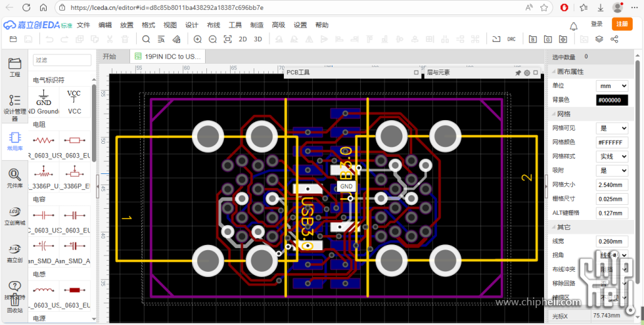Click the BOM export (B) icon
This screenshot has width=644, height=325.
point(533,39)
